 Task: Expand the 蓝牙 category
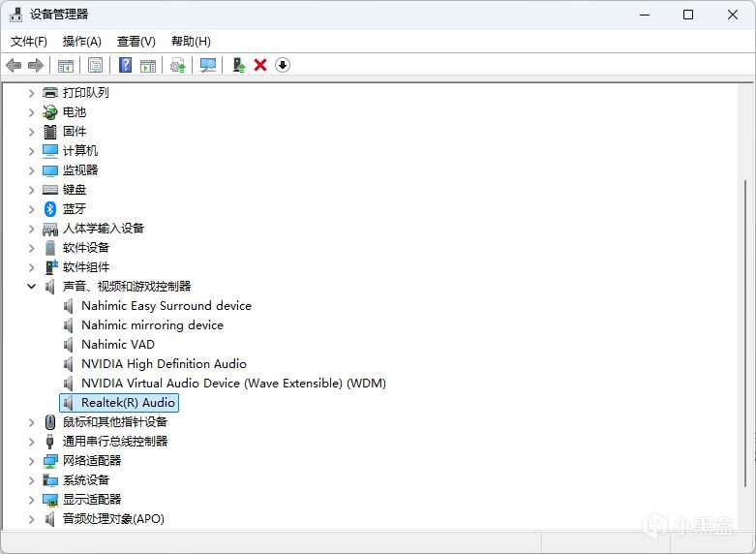coord(31,209)
